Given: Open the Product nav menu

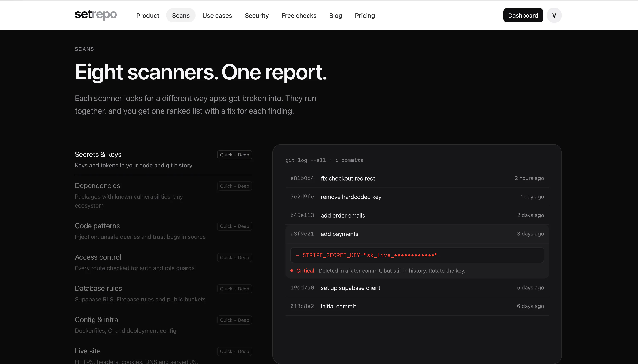Looking at the screenshot, I should 148,15.
